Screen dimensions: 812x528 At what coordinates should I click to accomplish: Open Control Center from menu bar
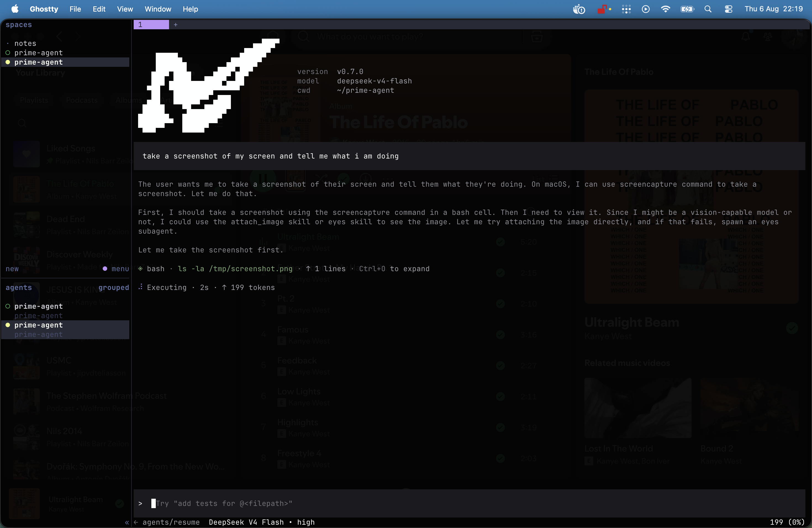pos(728,9)
